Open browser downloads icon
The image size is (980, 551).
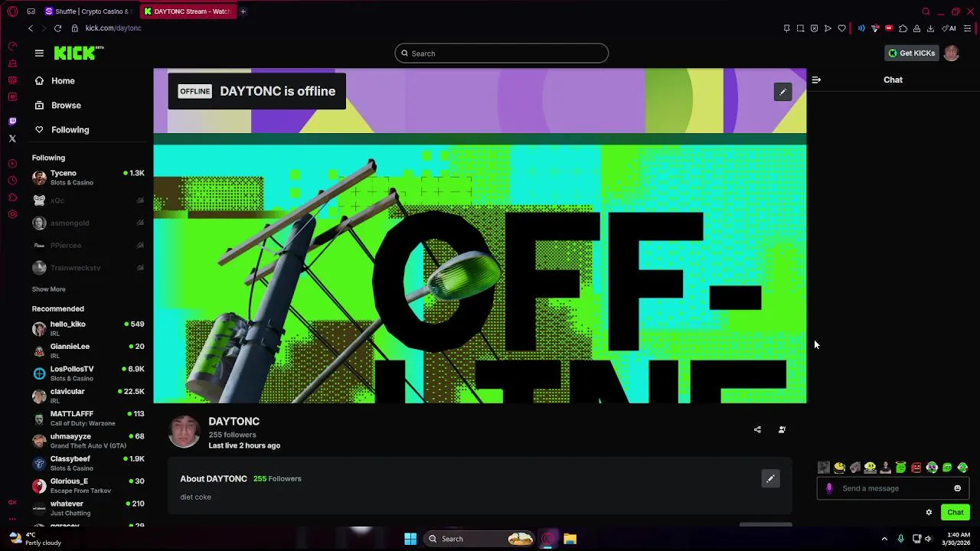[930, 28]
